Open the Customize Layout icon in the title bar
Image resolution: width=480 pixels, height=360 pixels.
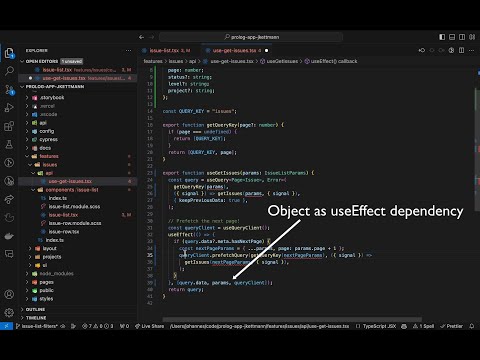point(472,37)
